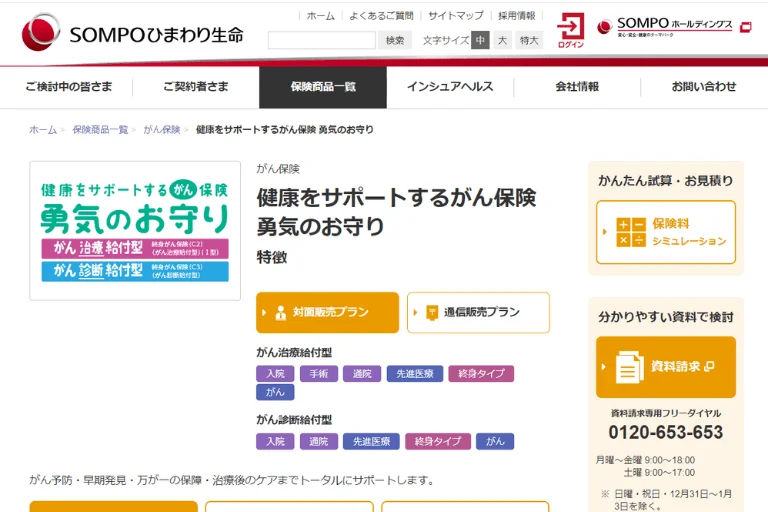Click the person icon on 対面販売プラン
This screenshot has height=512, width=768.
click(281, 313)
